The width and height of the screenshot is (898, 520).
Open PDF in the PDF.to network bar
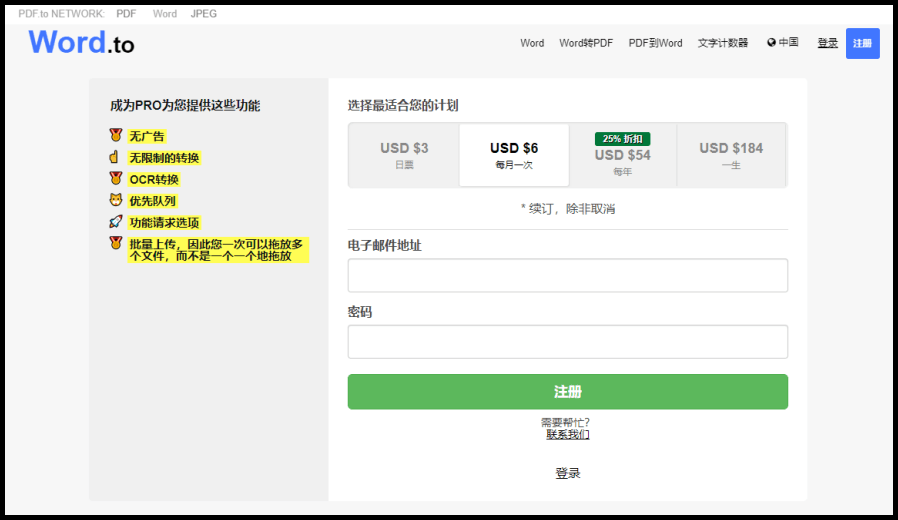tap(126, 14)
